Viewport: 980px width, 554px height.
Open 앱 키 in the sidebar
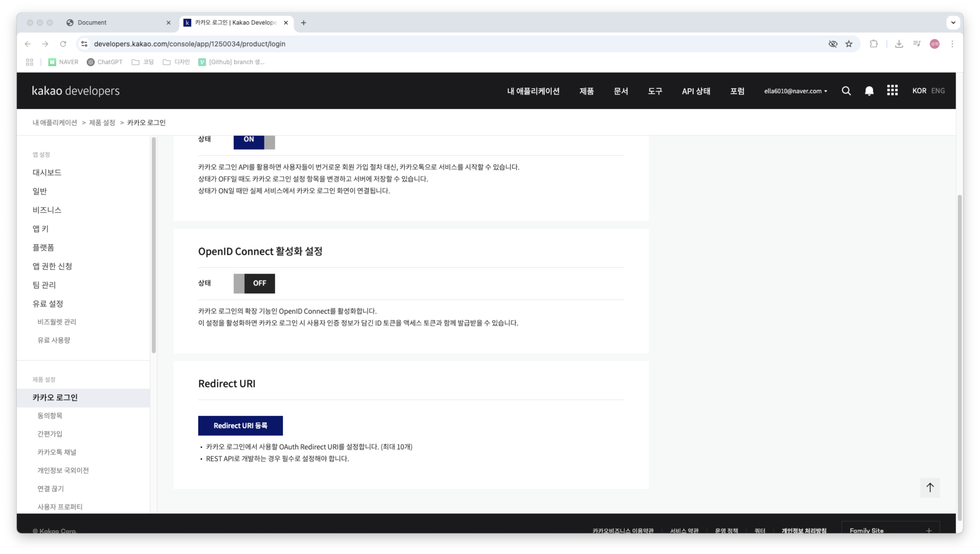pos(40,228)
